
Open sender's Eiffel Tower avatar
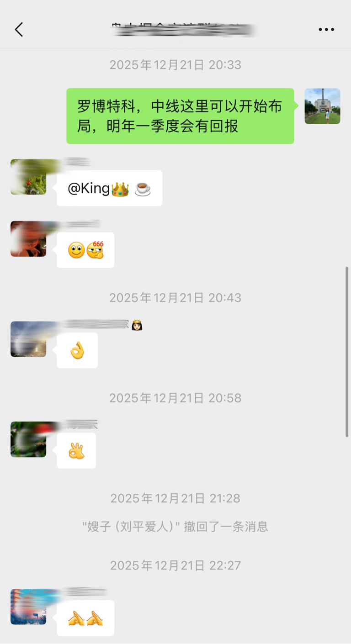tap(322, 106)
